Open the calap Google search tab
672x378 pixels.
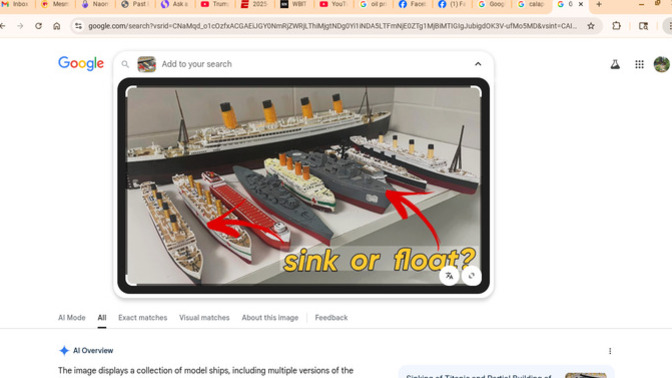click(531, 4)
